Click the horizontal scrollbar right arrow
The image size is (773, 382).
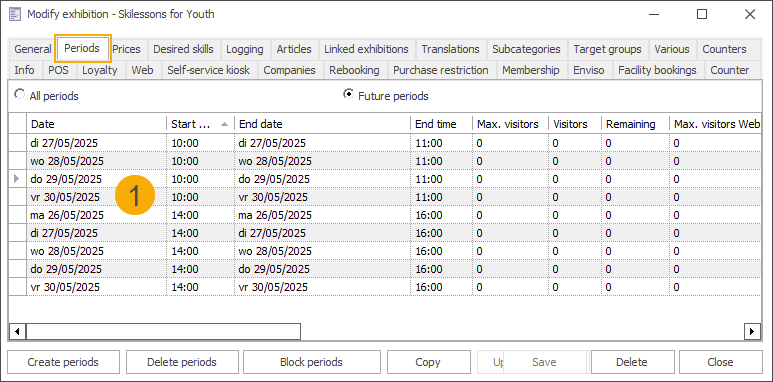point(752,331)
